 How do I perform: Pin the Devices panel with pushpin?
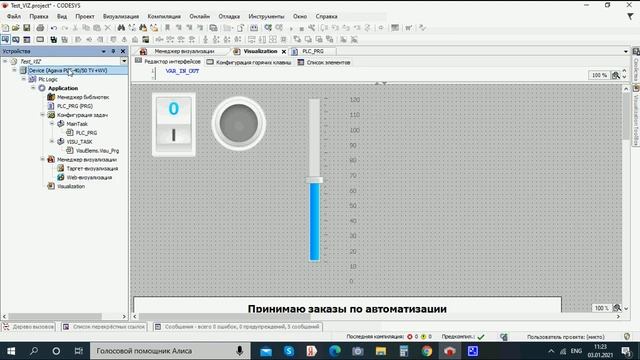pyautogui.click(x=113, y=51)
